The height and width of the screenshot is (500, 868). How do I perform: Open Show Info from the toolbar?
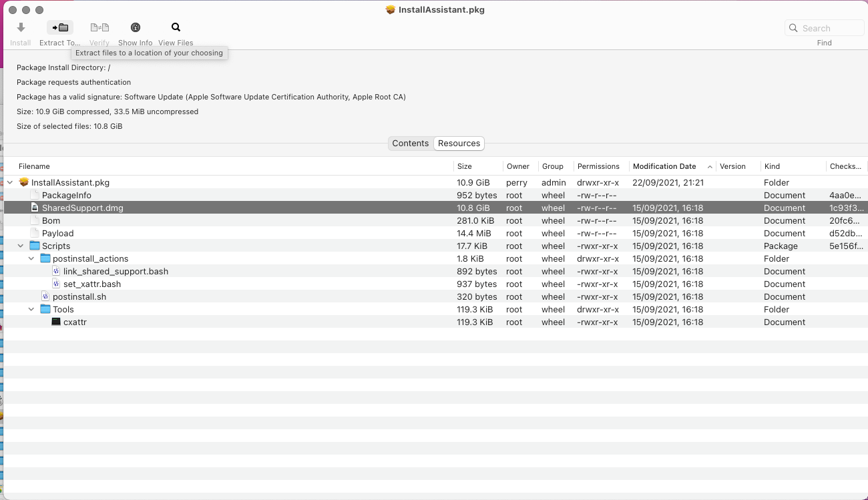[x=136, y=27]
